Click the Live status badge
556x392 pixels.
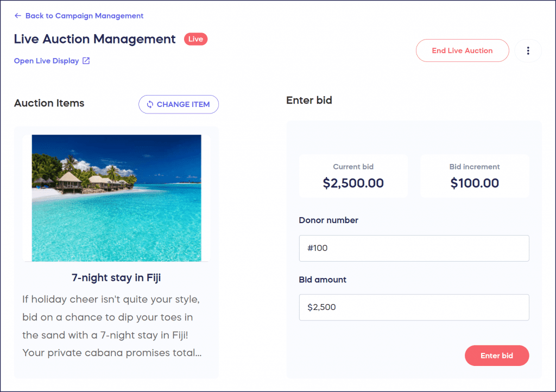coord(195,39)
